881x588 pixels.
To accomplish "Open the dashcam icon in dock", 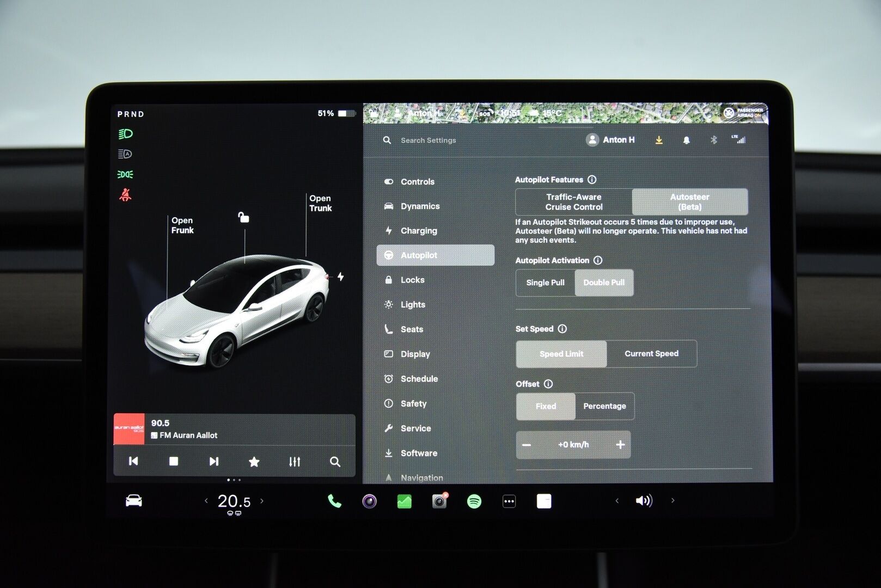I will 439,501.
